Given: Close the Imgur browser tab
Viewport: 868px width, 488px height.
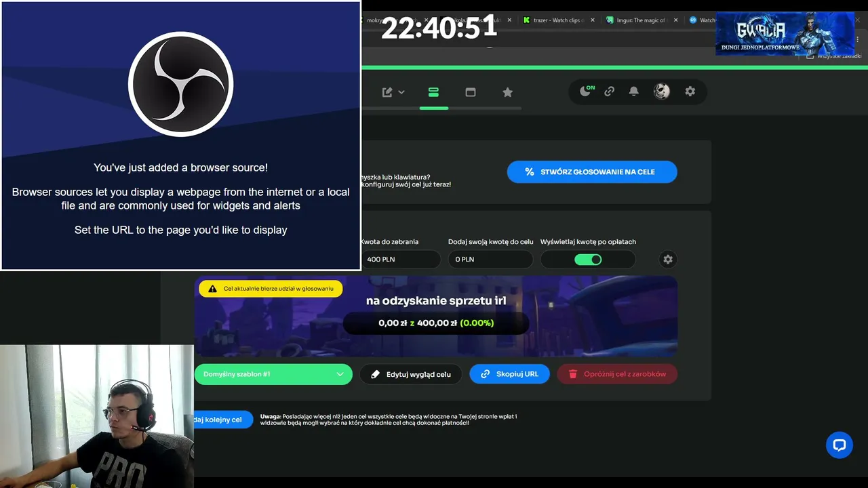Looking at the screenshot, I should click(x=675, y=20).
